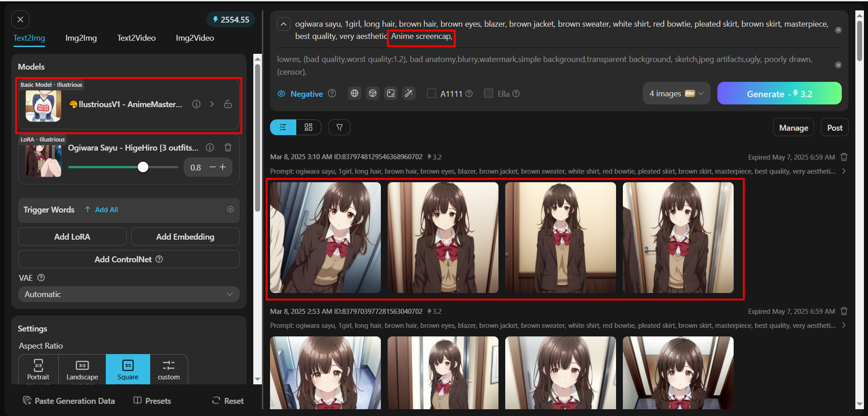Click the Add Embedding button
Image resolution: width=868 pixels, height=416 pixels.
tap(185, 236)
